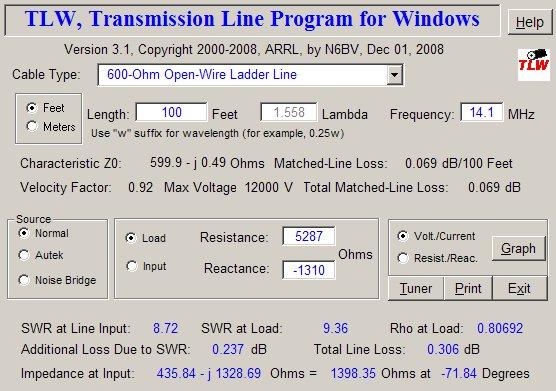Click the Reactance field showing -1310
This screenshot has height=391, width=556.
(308, 270)
